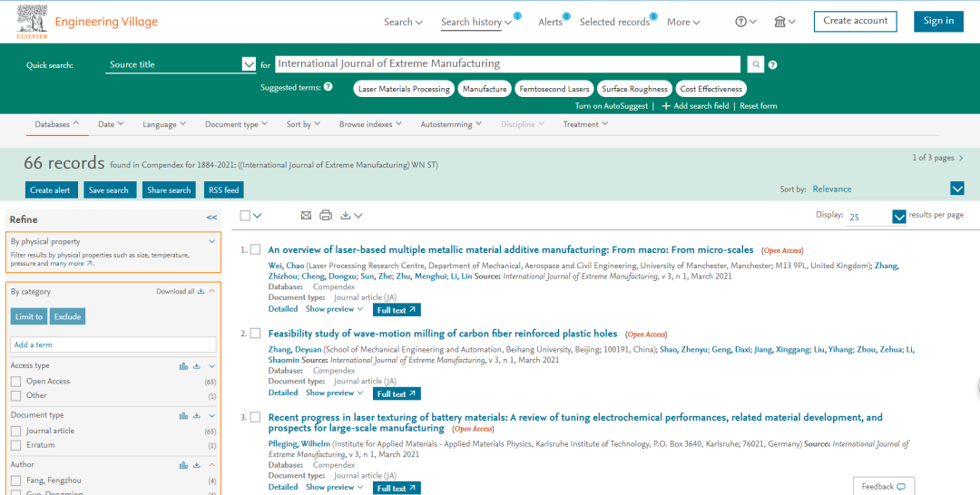Click the Feedback speech bubble button

point(884,486)
